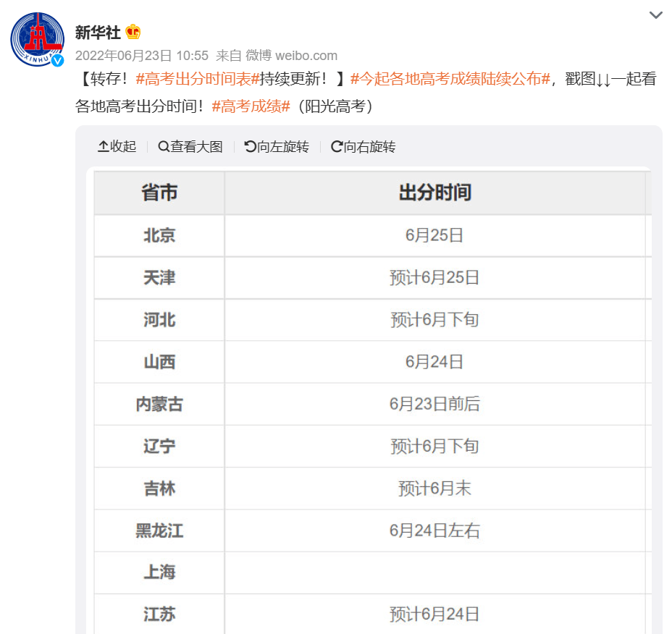Click the up-arrow icon in 收起
This screenshot has height=634, width=672.
[x=104, y=146]
